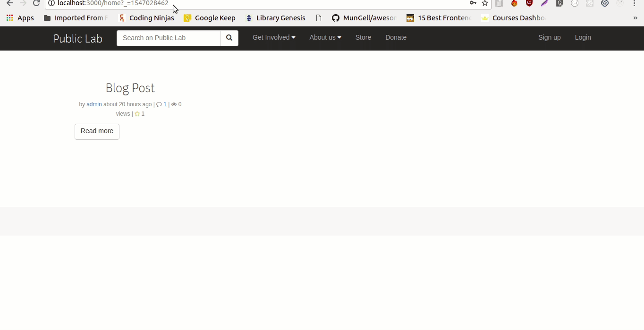
Task: Open the Chrome three-dot menu
Action: (635, 3)
